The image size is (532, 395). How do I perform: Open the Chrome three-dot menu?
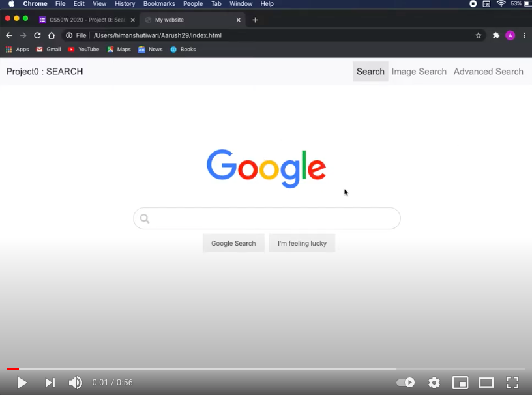[x=525, y=35]
